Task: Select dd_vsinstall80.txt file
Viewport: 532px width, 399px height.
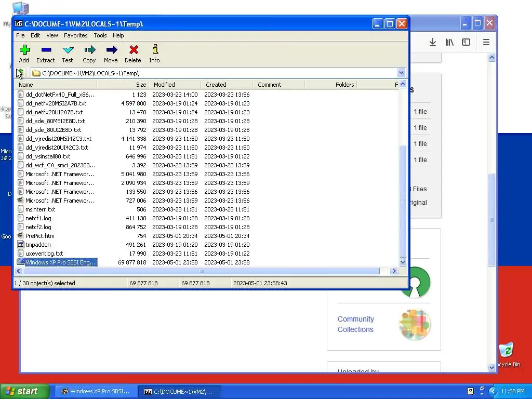Action: 48,156
